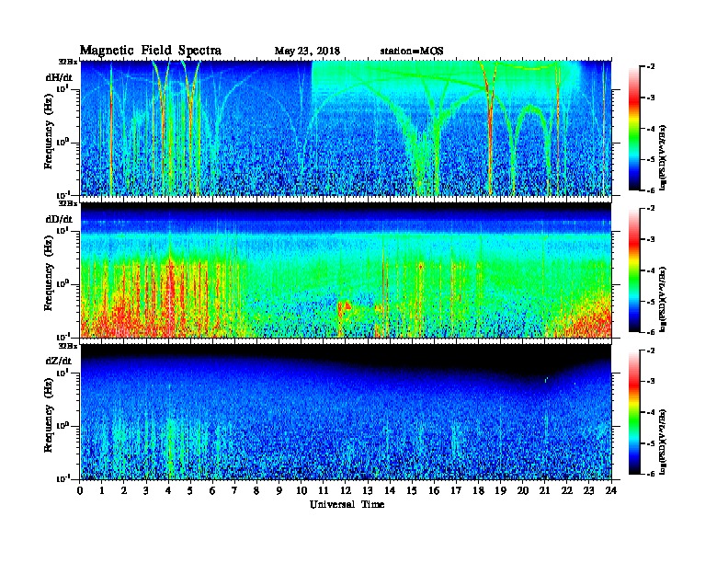Screen dimensions: 728x563
Task: Click the hour 2 tick label
Action: (124, 491)
